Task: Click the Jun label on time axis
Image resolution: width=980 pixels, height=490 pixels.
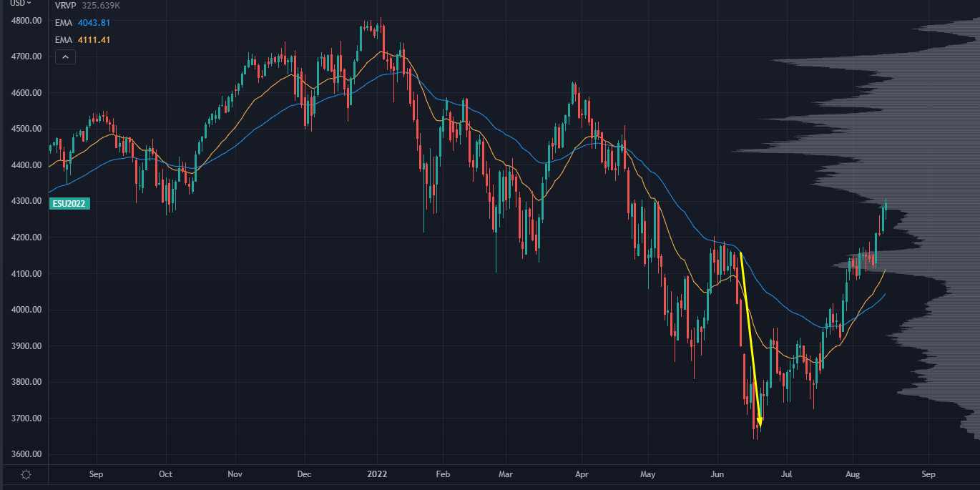Action: (x=717, y=474)
